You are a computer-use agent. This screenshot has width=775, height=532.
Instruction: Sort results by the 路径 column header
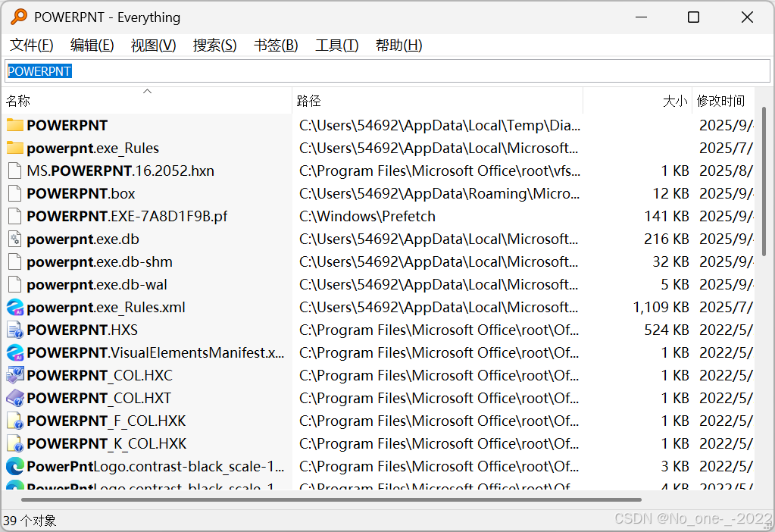coord(438,101)
